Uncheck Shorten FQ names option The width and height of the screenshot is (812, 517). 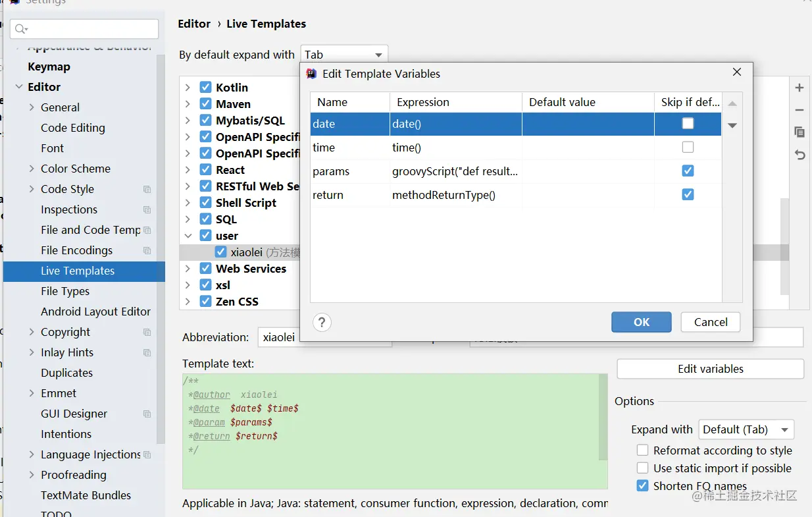coord(642,486)
